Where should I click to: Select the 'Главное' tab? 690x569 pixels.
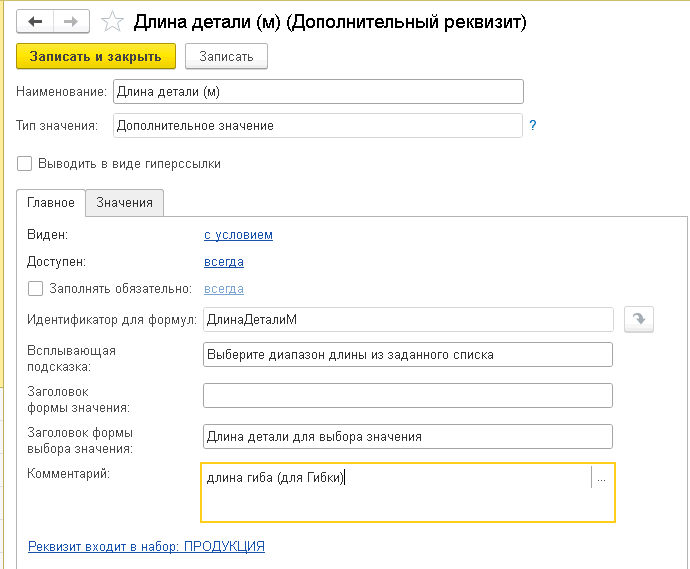50,203
